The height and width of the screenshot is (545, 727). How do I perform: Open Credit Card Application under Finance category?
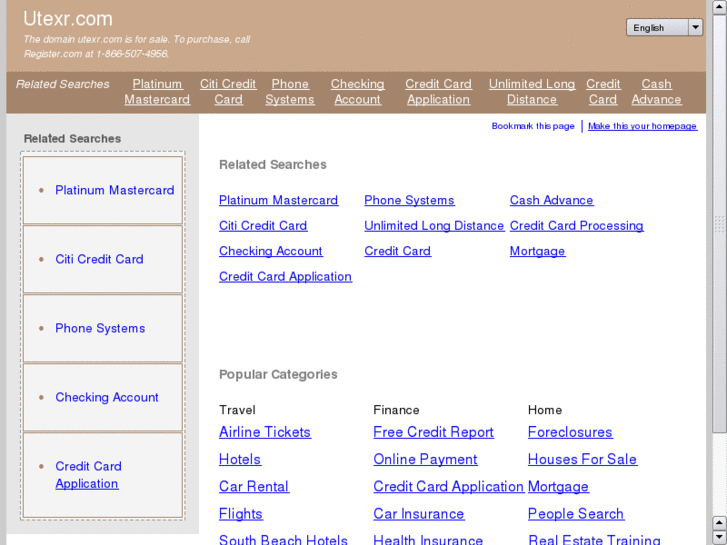tap(449, 487)
